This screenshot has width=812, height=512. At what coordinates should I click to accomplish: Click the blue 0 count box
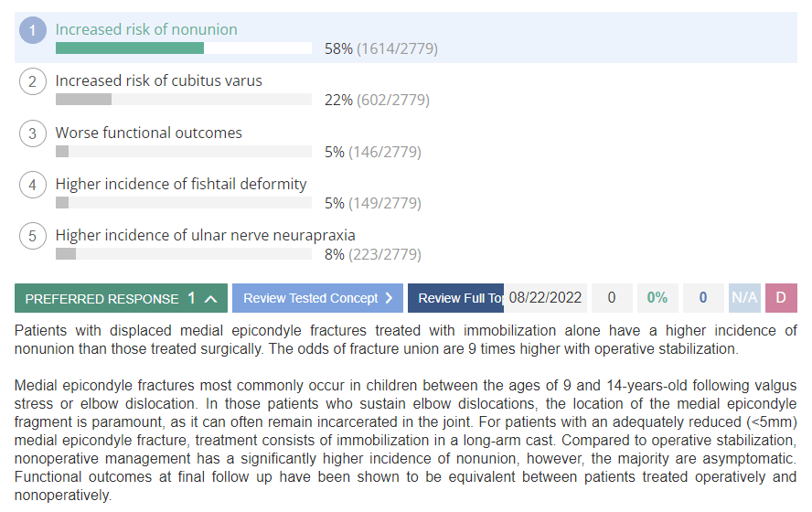tap(703, 298)
